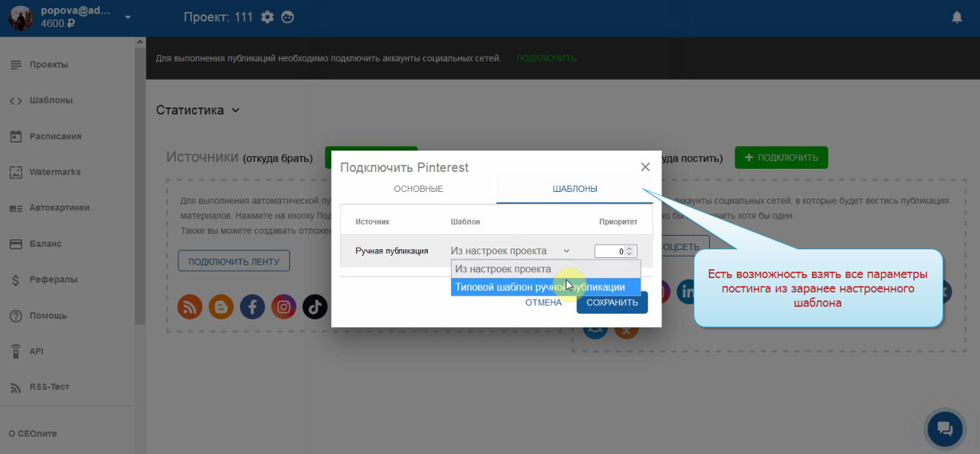This screenshot has width=980, height=454.
Task: Select the RSS source icon
Action: 190,307
